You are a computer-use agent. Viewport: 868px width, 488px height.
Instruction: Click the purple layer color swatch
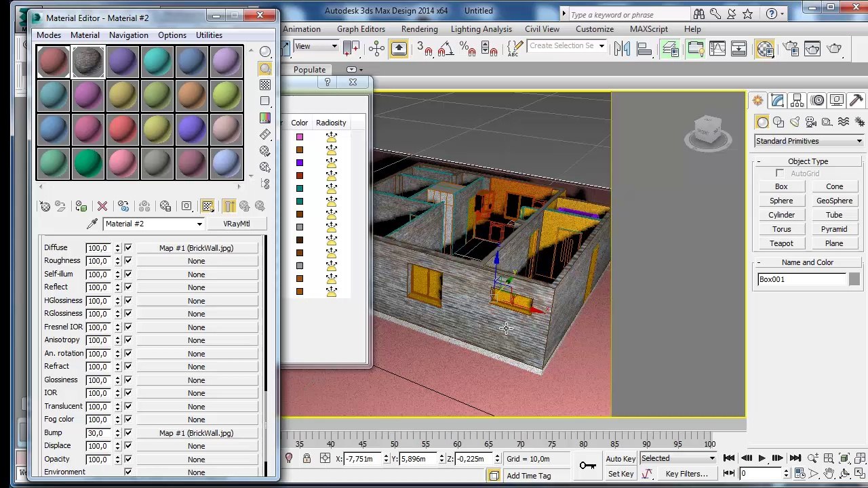[x=300, y=163]
